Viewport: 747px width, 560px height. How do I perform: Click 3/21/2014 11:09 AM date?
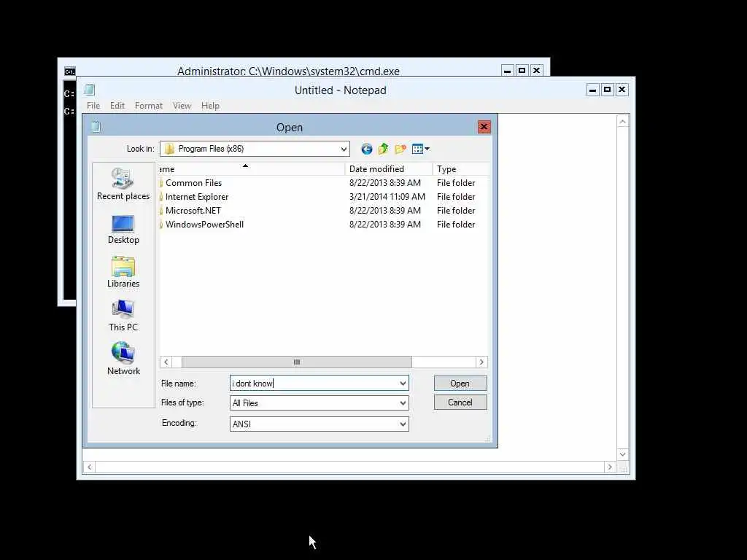point(387,197)
